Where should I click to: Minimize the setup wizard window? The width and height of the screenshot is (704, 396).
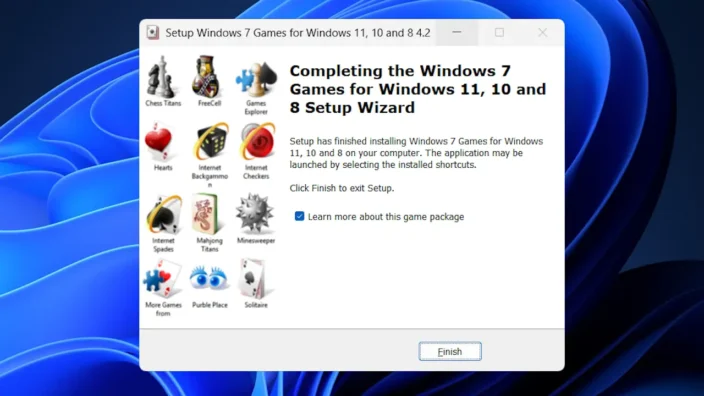point(457,32)
